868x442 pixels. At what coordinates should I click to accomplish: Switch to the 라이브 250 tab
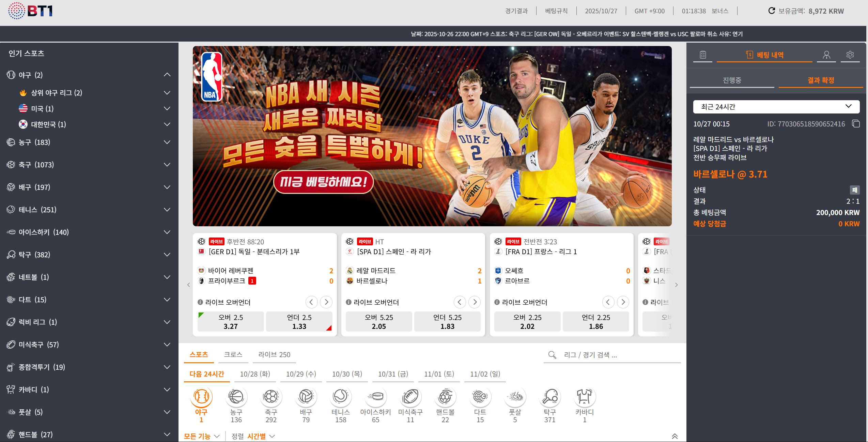274,354
